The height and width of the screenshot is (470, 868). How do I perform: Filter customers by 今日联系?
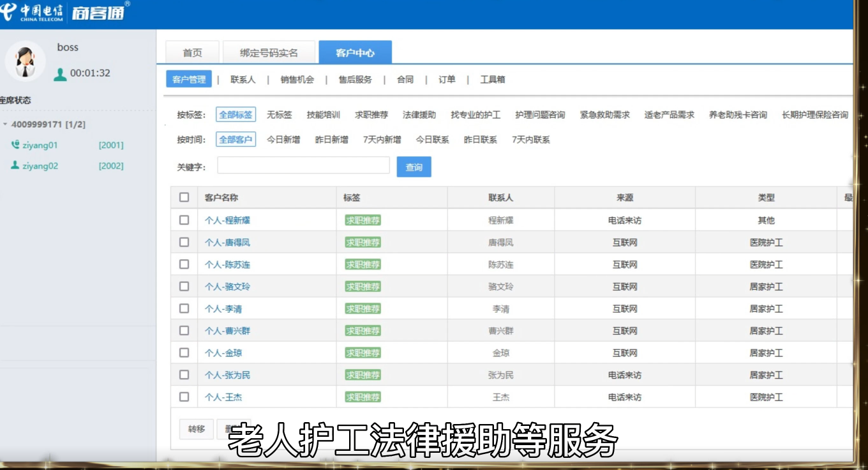(x=433, y=139)
